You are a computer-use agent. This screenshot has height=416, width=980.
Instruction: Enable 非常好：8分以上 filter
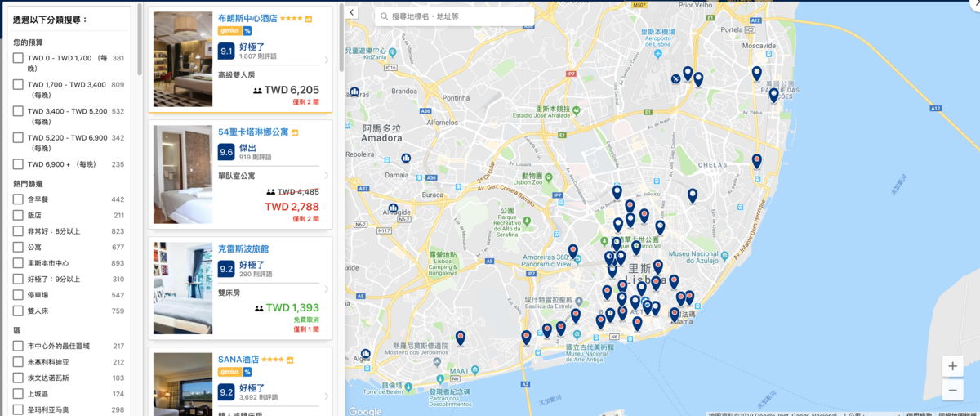(x=18, y=231)
